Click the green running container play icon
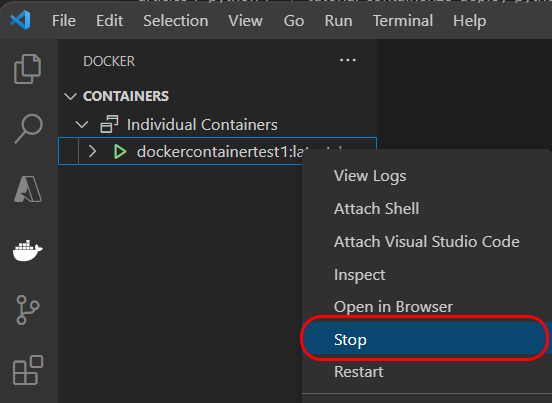Image resolution: width=552 pixels, height=403 pixels. tap(120, 152)
